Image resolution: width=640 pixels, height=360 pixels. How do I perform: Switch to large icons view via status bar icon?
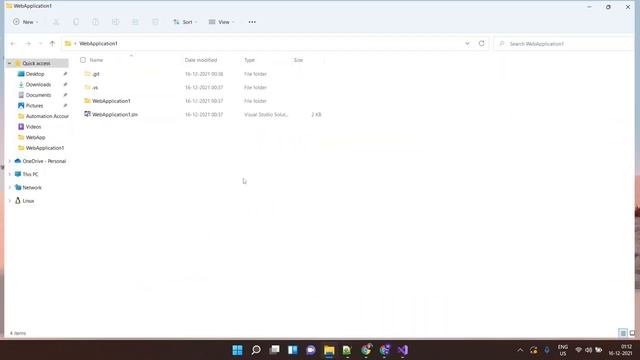pyautogui.click(x=632, y=333)
